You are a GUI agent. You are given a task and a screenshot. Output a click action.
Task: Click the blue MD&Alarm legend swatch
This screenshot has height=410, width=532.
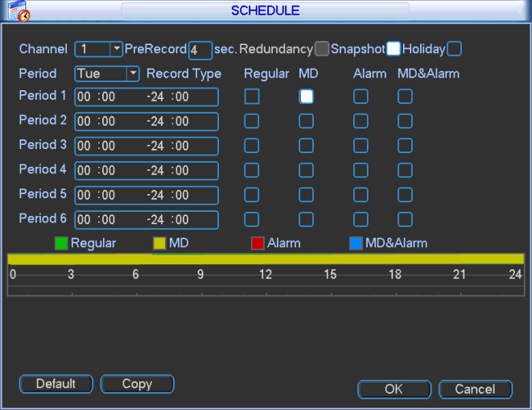356,243
